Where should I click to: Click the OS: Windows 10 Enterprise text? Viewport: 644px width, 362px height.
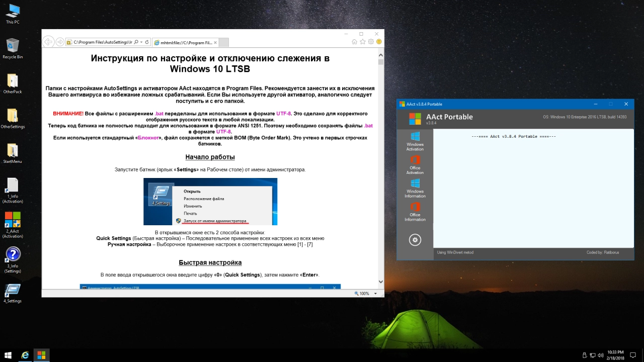pos(586,117)
